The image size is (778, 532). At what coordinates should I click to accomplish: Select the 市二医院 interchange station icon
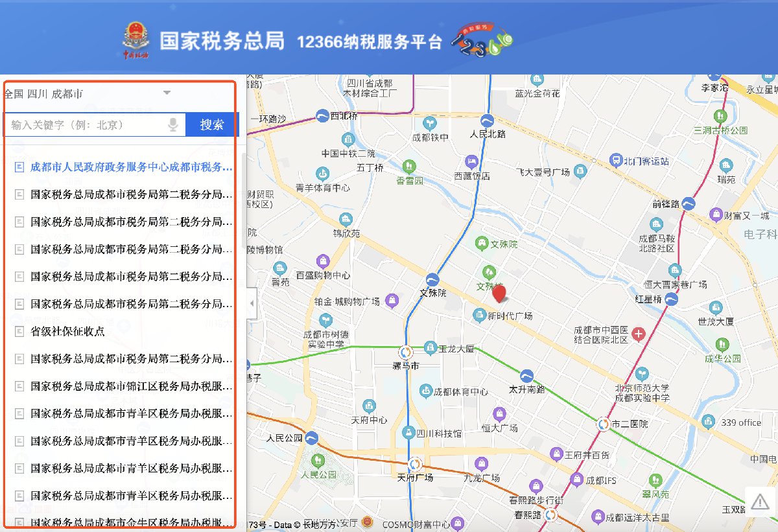click(603, 424)
